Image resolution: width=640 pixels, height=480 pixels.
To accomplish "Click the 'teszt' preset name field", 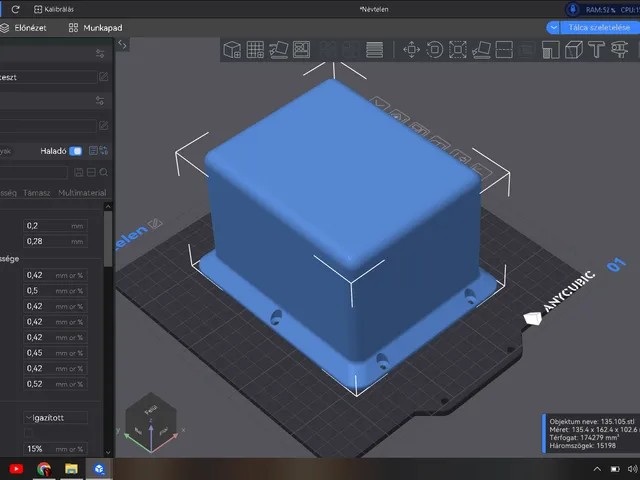I will tap(48, 77).
